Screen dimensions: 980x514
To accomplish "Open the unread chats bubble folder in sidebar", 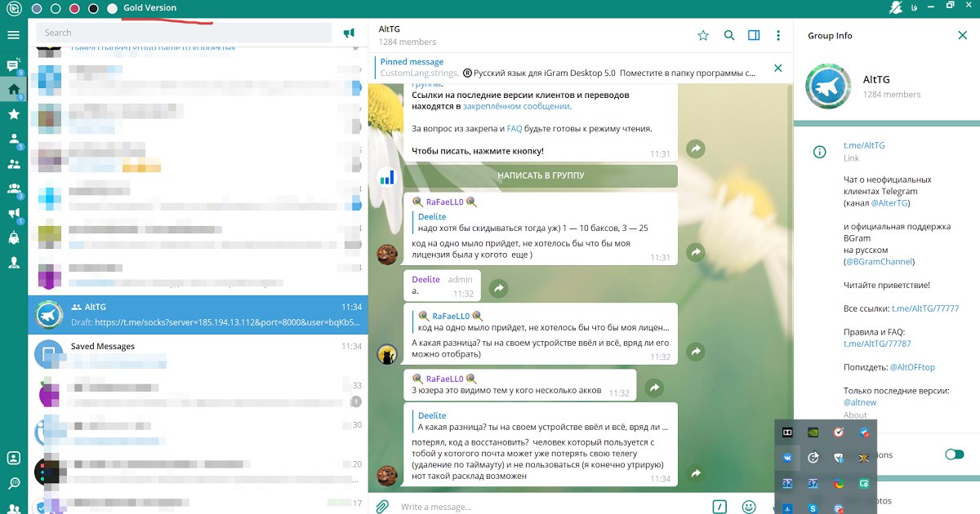I will coord(13,65).
